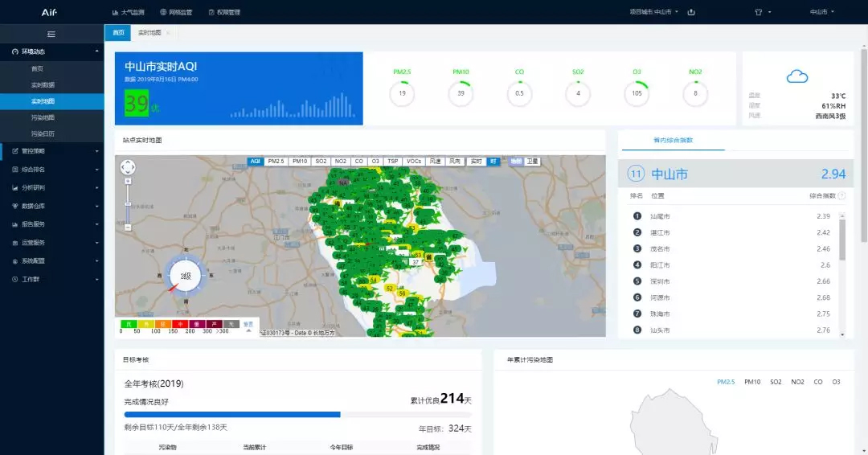The width and height of the screenshot is (868, 455).
Task: Open 大气监测 in the top menu
Action: point(128,12)
